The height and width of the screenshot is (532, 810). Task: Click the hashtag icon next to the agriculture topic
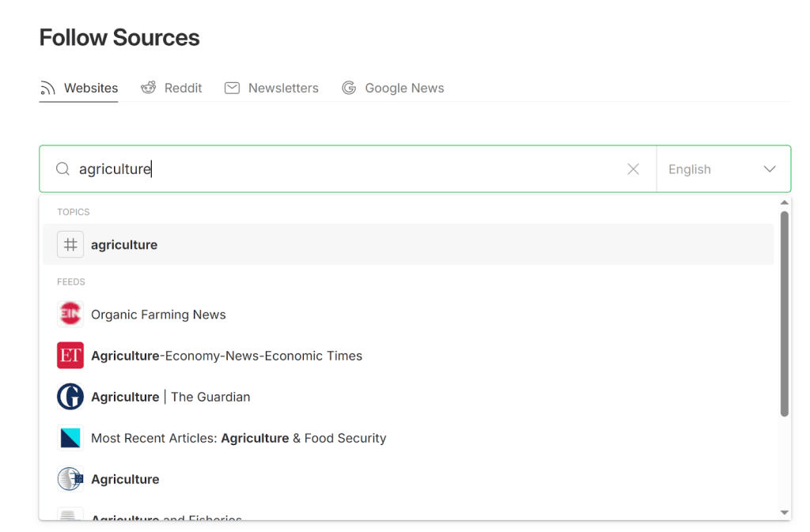click(x=70, y=244)
